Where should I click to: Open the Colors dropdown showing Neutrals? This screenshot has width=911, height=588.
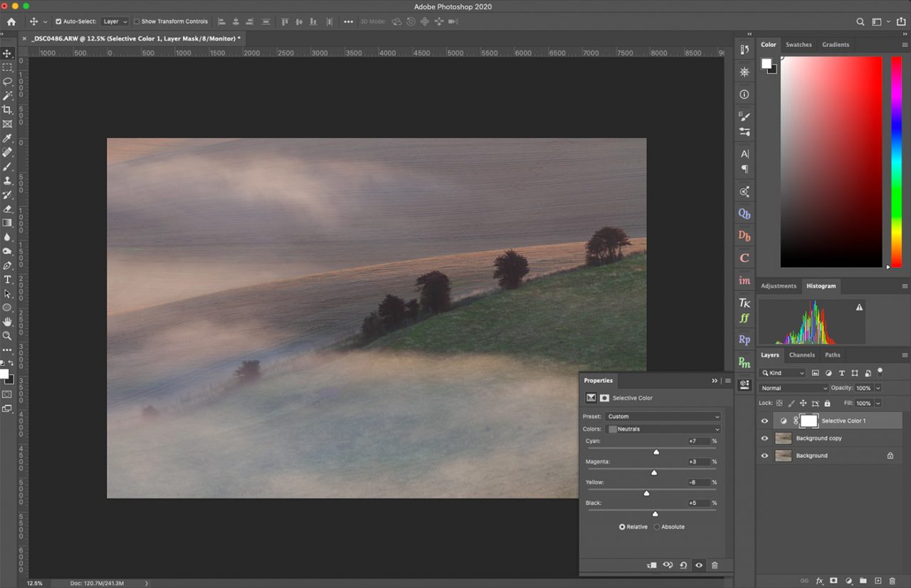pos(662,429)
